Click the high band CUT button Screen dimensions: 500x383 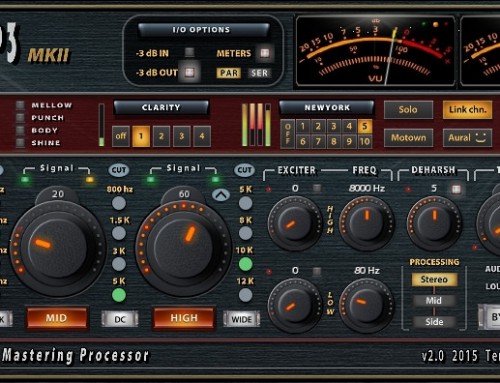[245, 170]
